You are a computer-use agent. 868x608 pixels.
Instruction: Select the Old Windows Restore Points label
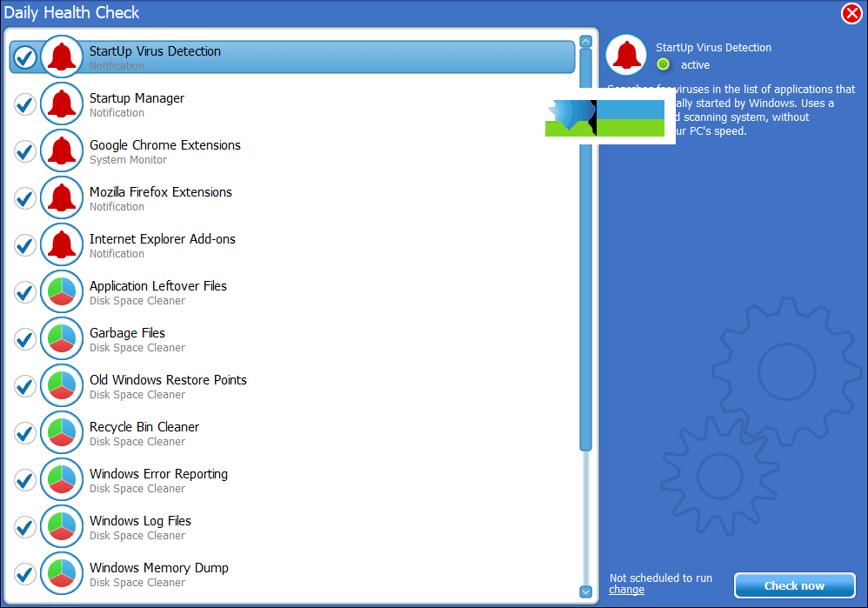coord(168,381)
